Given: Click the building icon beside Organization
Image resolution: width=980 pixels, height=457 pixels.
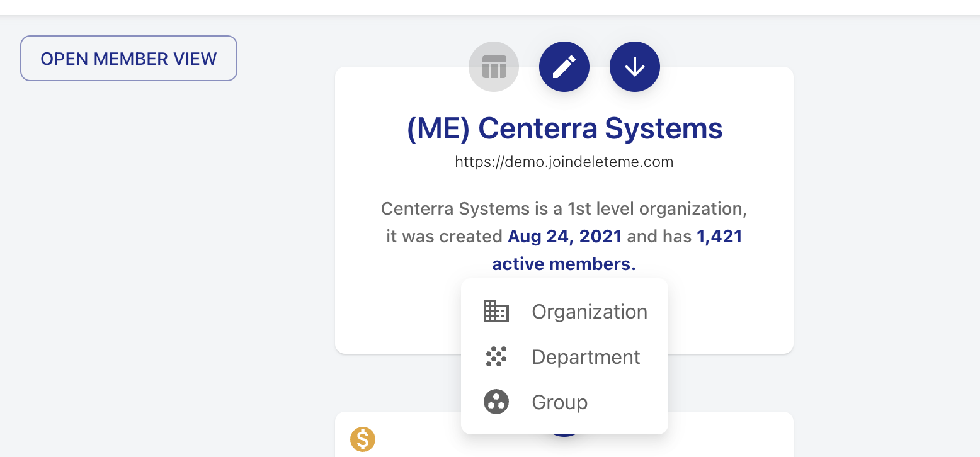Looking at the screenshot, I should (496, 312).
